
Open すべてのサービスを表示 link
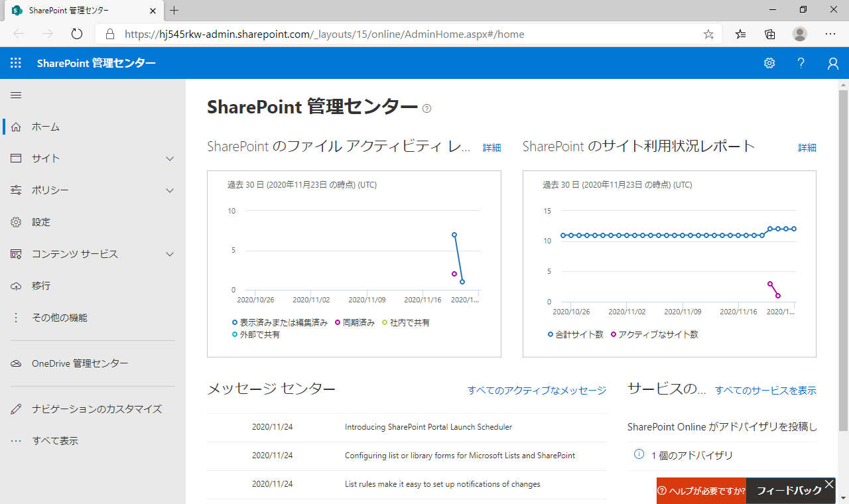tap(765, 391)
